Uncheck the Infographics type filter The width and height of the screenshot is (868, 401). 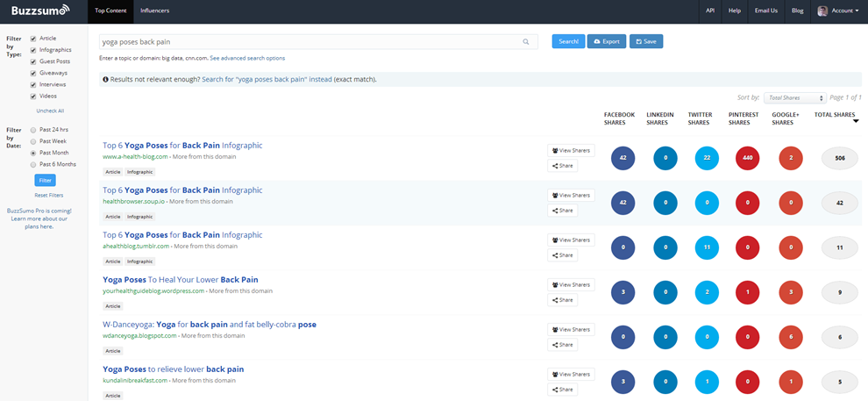click(x=33, y=50)
